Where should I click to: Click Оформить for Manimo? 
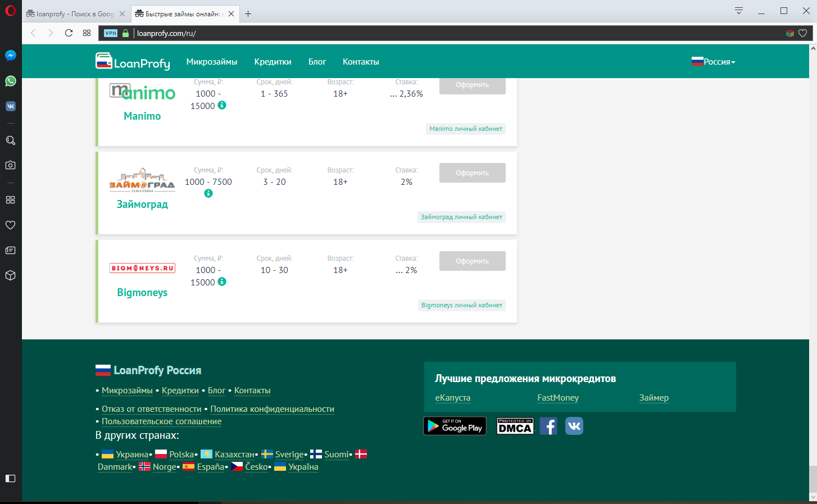tap(473, 86)
